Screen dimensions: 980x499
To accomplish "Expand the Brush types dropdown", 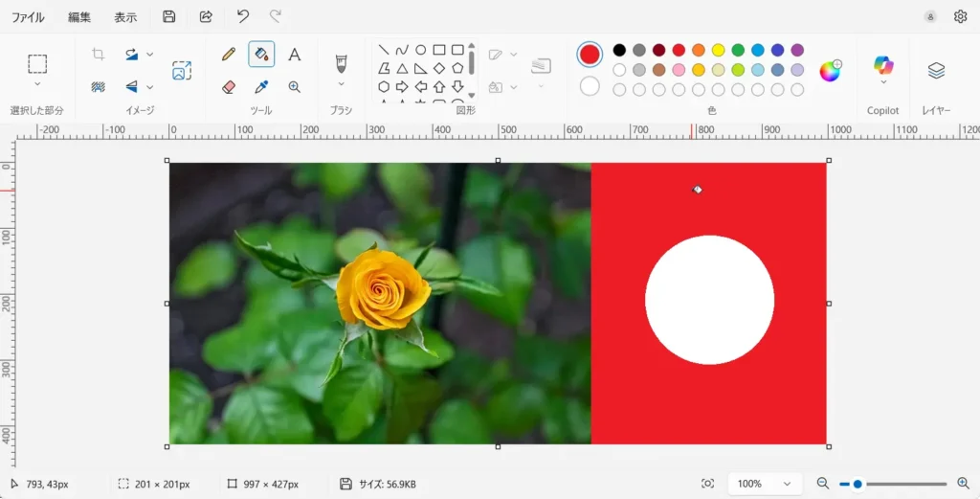I will [342, 83].
